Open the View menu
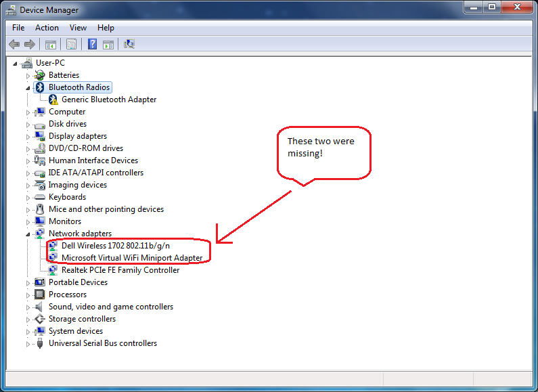The height and width of the screenshot is (392, 538). pos(78,28)
